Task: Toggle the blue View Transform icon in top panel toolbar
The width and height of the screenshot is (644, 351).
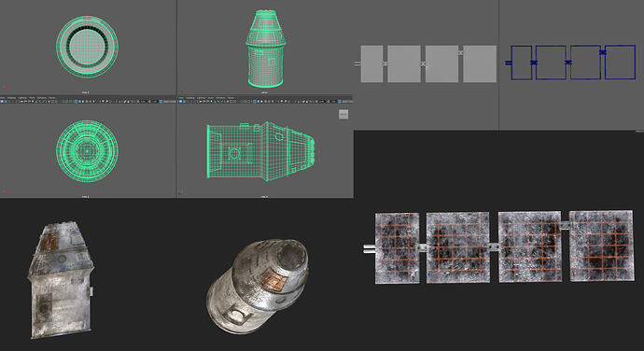Action: [x=161, y=102]
